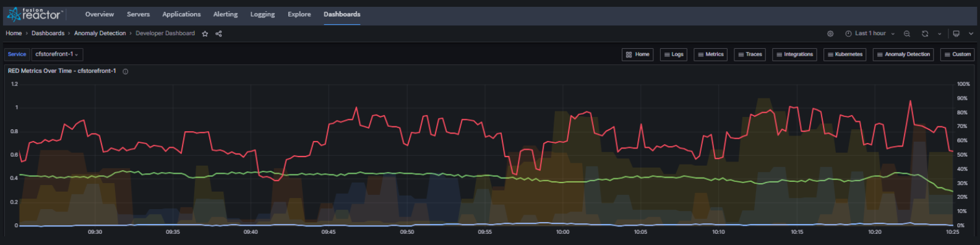Click Developer Dashboard breadcrumb
Image resolution: width=980 pixels, height=245 pixels.
(165, 33)
